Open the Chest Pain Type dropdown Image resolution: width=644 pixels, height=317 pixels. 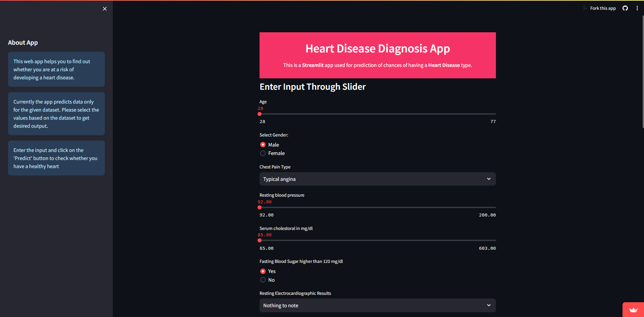click(x=377, y=179)
